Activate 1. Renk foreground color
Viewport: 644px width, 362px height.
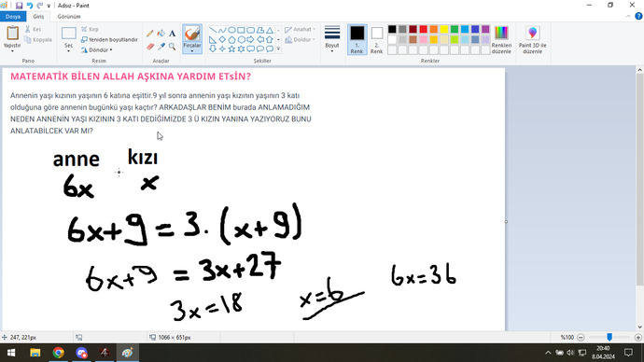click(x=357, y=39)
